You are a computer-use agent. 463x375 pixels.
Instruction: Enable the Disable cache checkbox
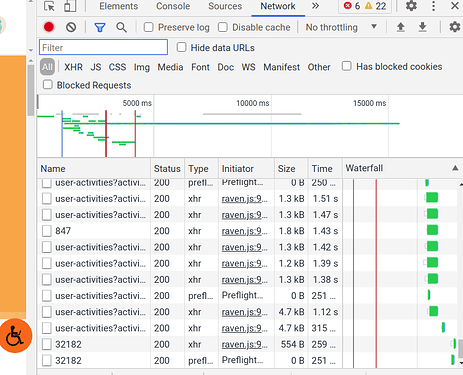223,27
